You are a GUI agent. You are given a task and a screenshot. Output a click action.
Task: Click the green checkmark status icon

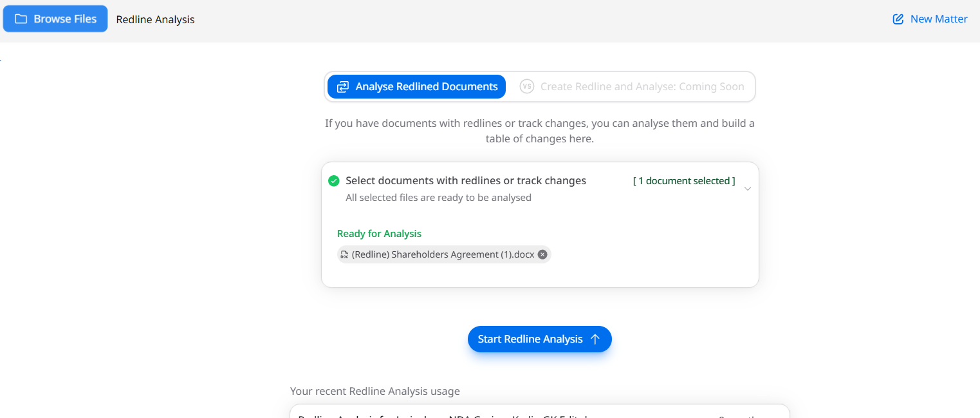click(333, 181)
